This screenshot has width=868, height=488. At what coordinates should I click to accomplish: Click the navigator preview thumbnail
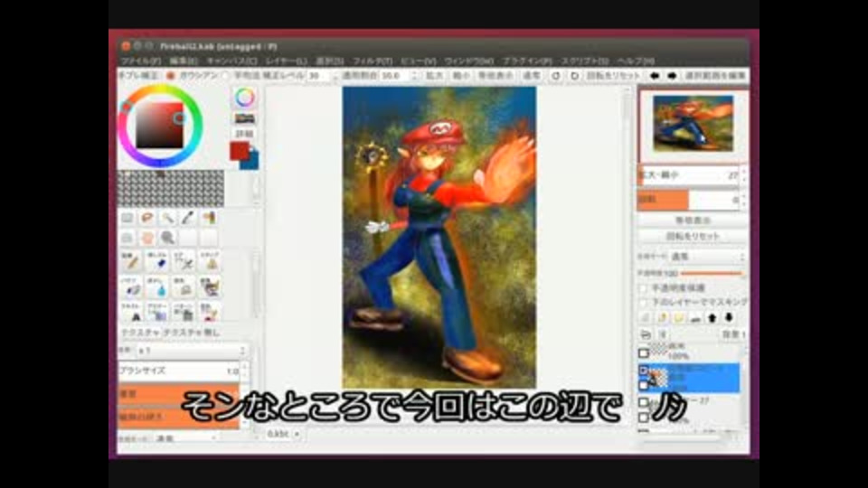tap(693, 124)
